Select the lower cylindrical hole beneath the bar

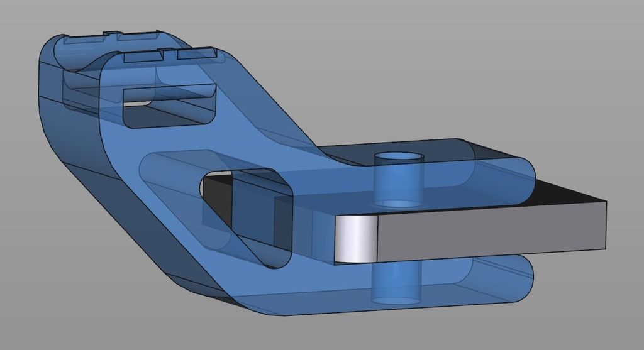click(396, 282)
